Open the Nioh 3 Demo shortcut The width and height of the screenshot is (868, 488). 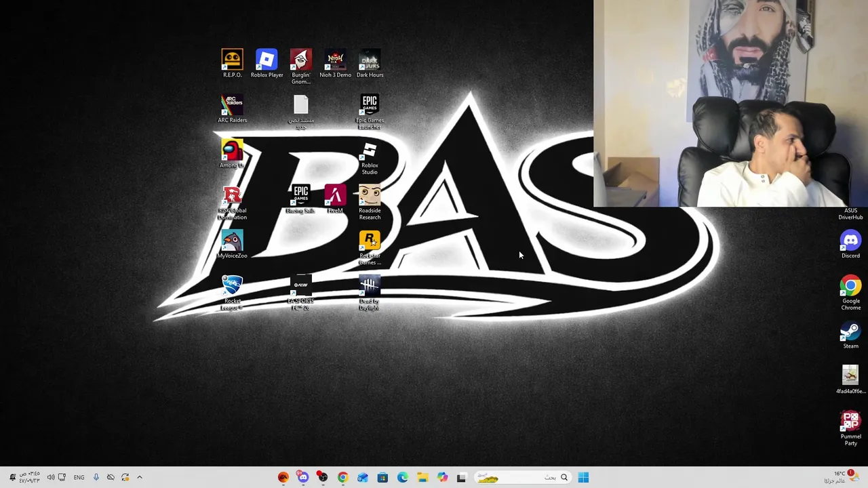click(336, 64)
